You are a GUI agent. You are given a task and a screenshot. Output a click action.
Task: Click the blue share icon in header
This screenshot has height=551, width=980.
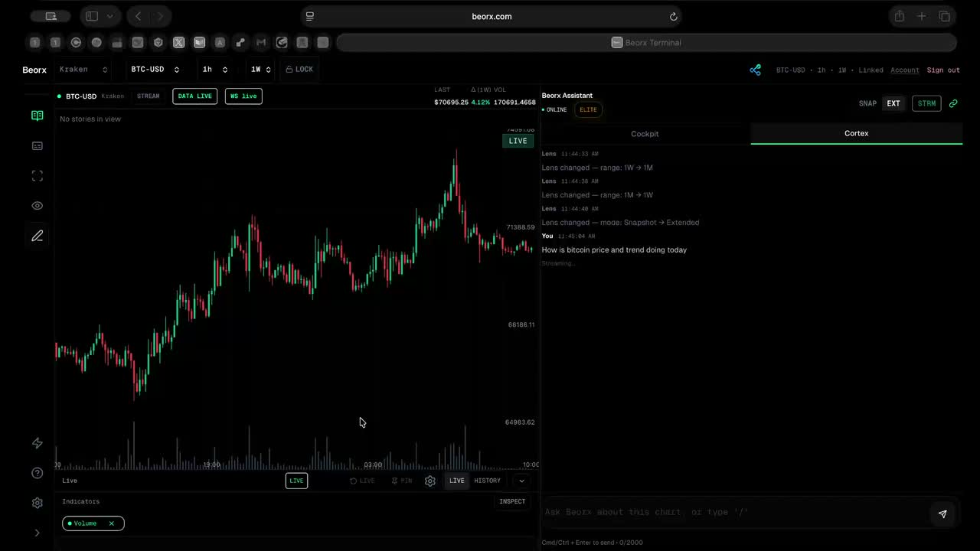pos(755,70)
